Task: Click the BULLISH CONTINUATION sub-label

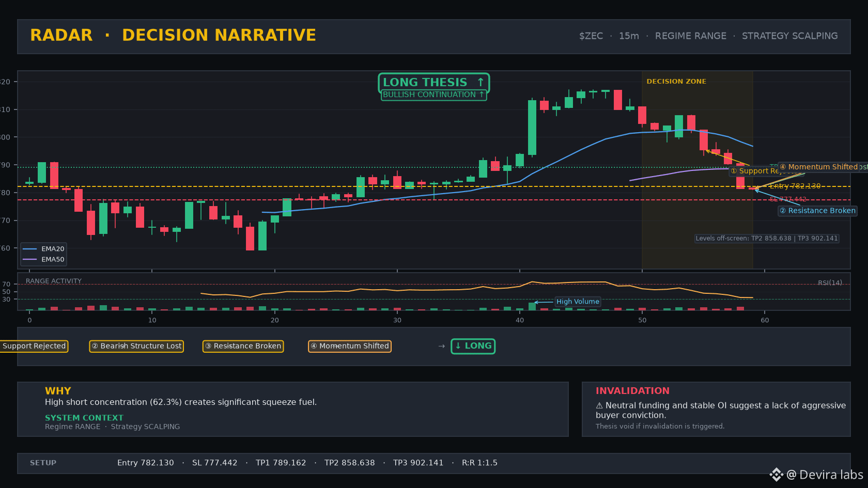Action: 433,95
